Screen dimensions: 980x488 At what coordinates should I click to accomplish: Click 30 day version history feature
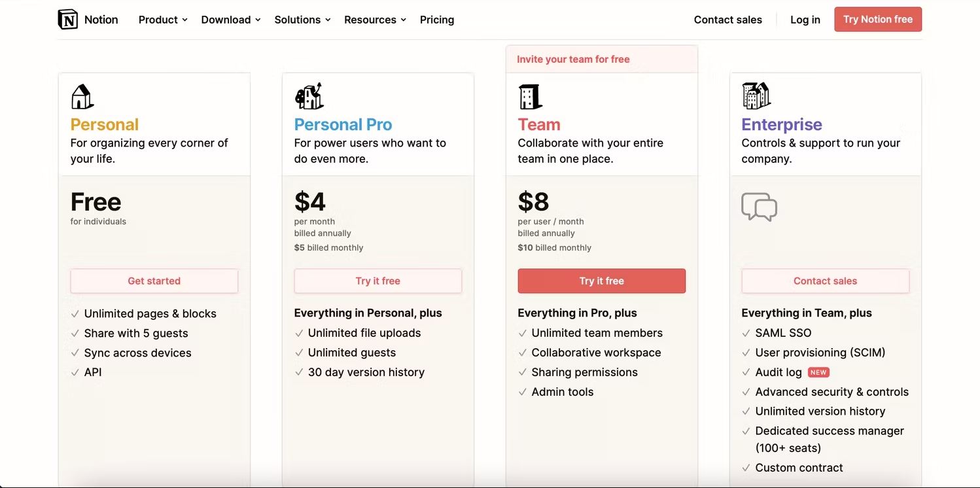[366, 373]
